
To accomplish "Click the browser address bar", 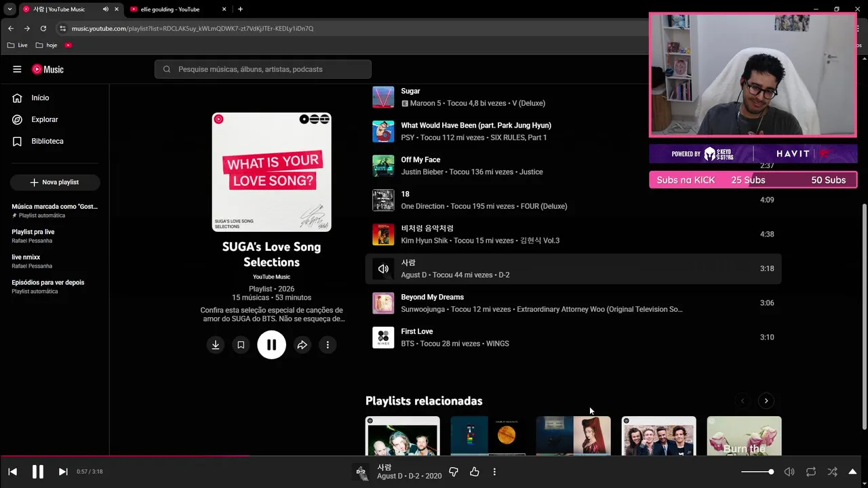I will pos(353,28).
